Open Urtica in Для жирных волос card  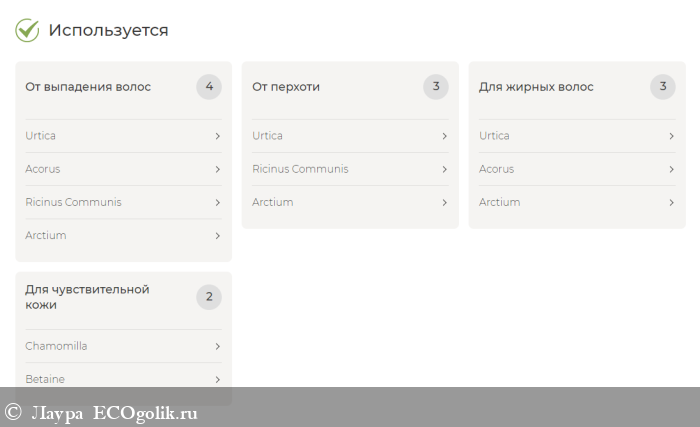click(x=494, y=136)
